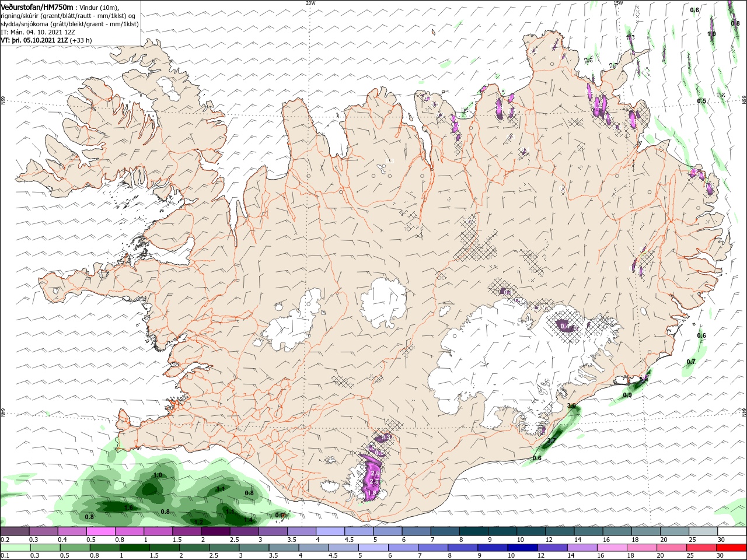Select the white 30 mm snow swatch
The width and height of the screenshot is (747, 560).
[x=732, y=531]
